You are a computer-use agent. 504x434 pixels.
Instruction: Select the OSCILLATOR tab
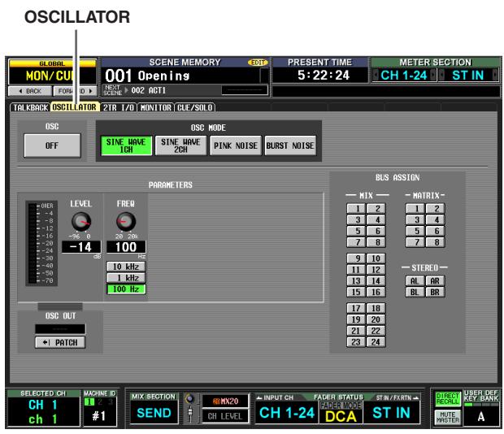pos(75,107)
